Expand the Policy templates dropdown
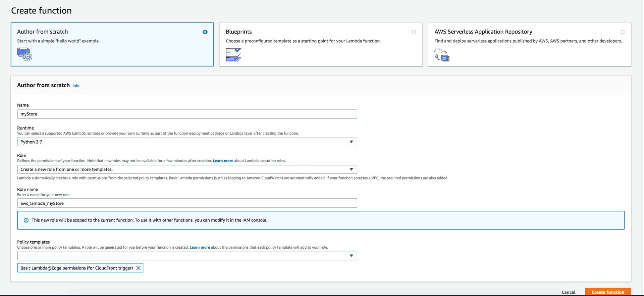This screenshot has width=644, height=296. tap(187, 256)
